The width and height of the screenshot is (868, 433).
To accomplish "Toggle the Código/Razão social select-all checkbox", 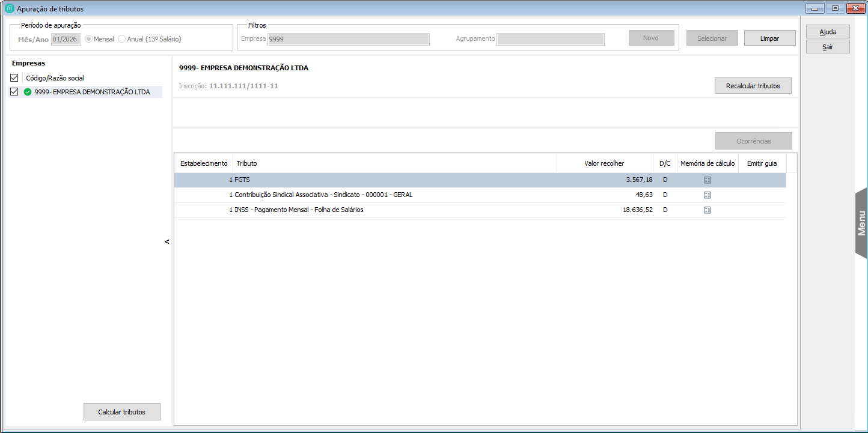I will (x=14, y=78).
